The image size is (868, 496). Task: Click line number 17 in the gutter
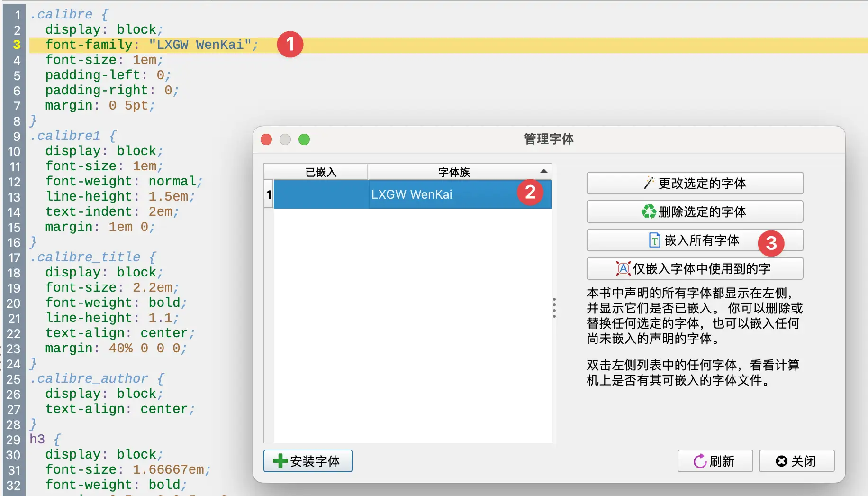[14, 257]
